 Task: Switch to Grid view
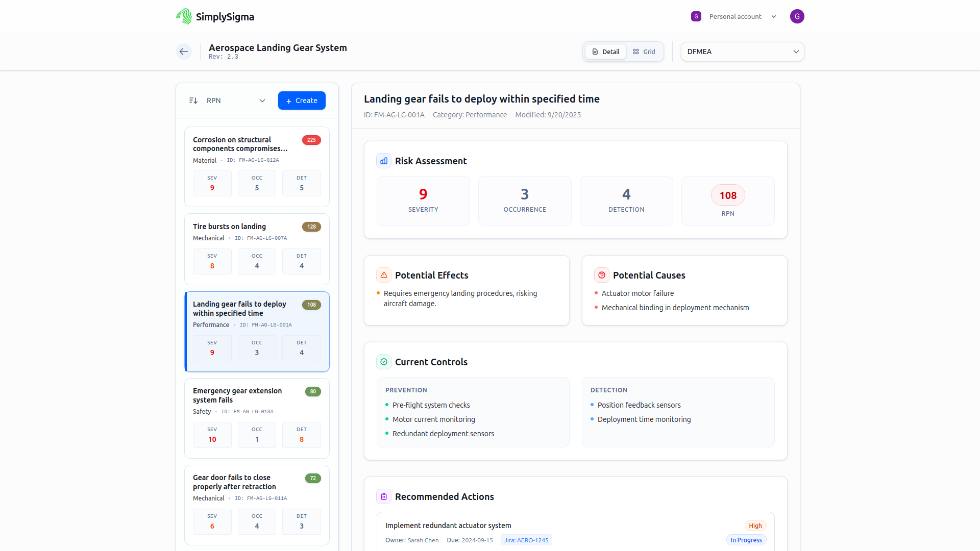644,52
